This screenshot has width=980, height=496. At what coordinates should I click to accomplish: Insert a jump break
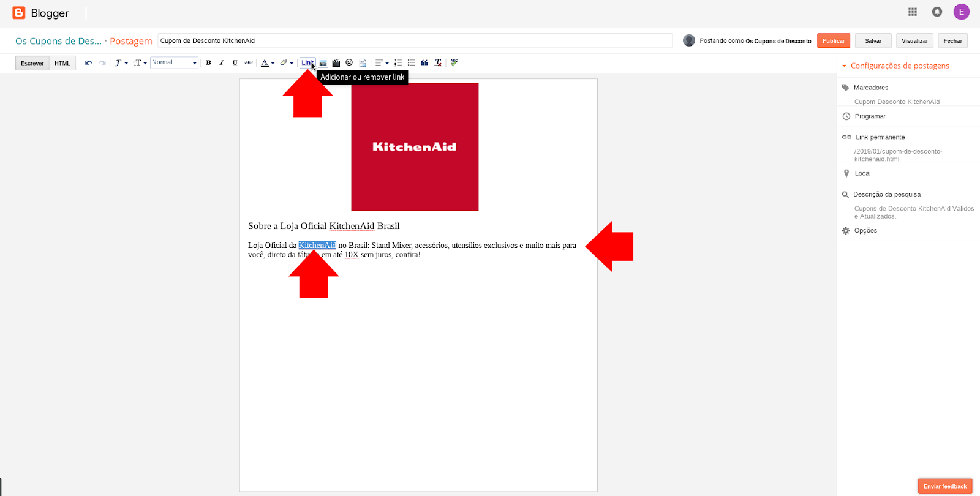click(x=363, y=62)
